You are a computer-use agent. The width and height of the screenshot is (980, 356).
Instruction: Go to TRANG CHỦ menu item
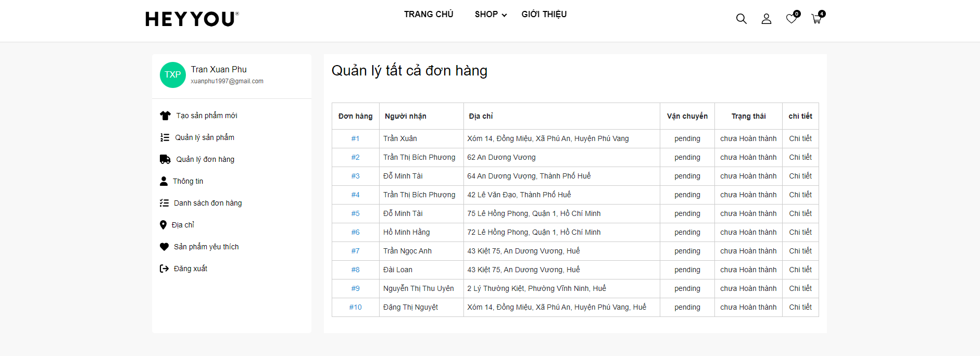point(429,15)
